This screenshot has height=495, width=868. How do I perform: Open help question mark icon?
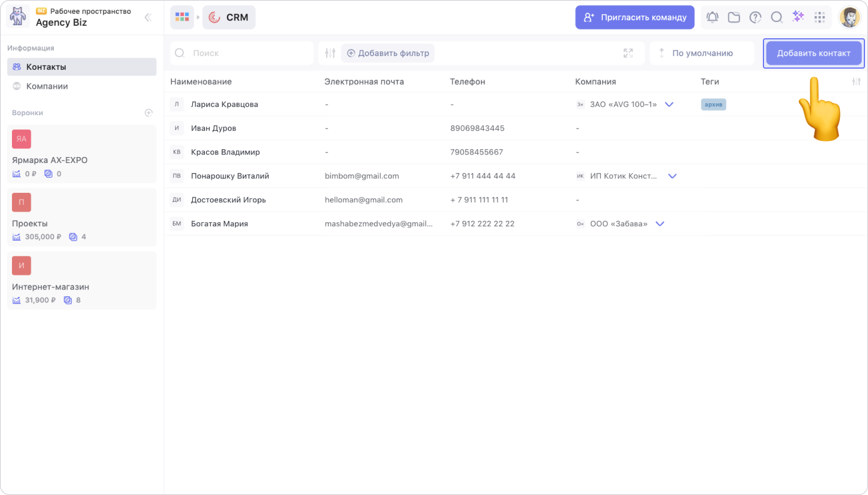[x=755, y=17]
